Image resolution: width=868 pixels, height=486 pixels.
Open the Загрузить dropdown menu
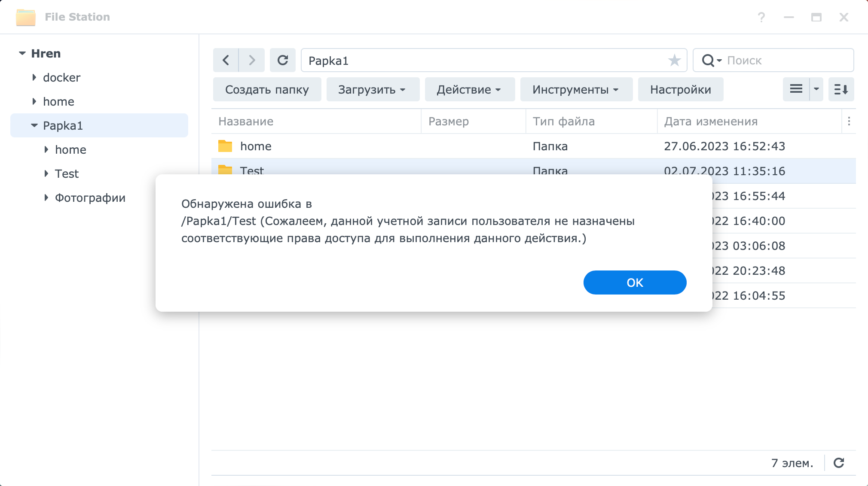[373, 89]
